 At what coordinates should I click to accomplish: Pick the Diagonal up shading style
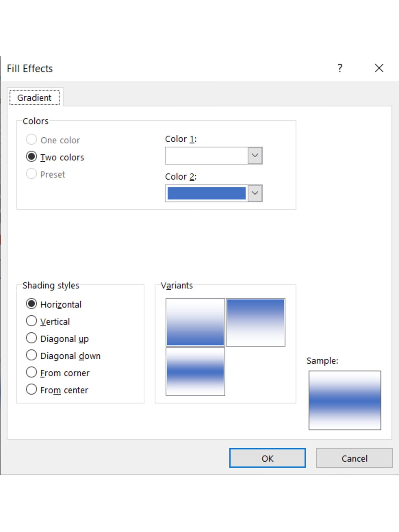tap(31, 338)
